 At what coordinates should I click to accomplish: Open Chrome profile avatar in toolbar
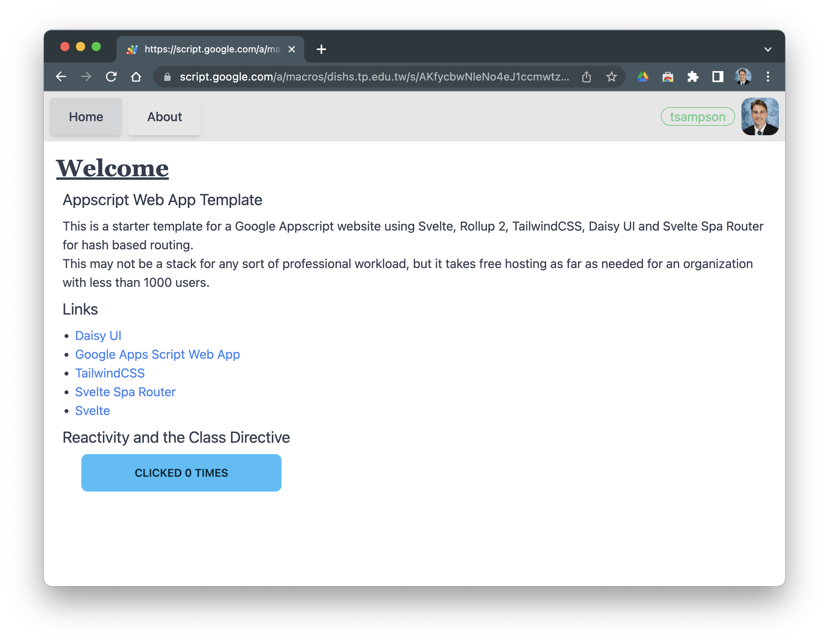tap(743, 77)
